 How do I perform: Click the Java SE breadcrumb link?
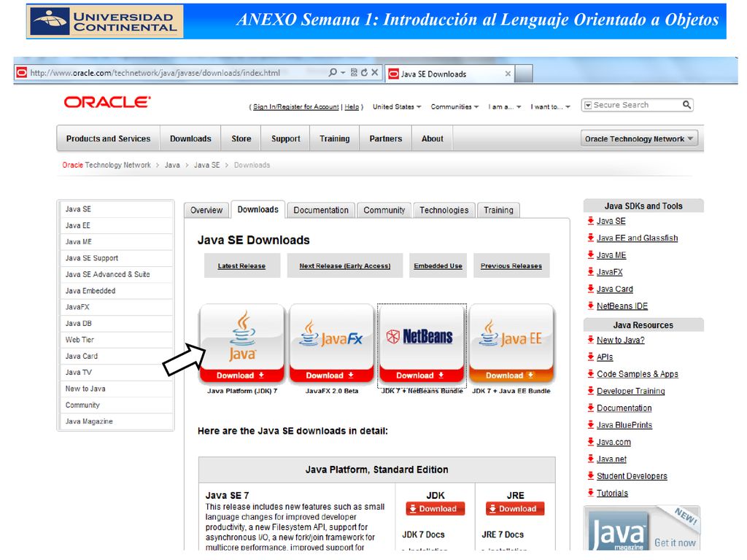pos(206,165)
